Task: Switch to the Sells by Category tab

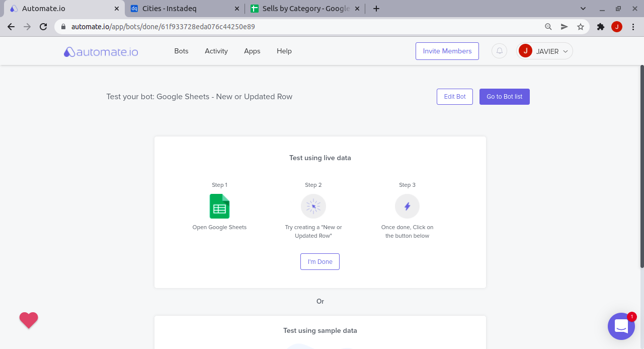Action: (305, 9)
